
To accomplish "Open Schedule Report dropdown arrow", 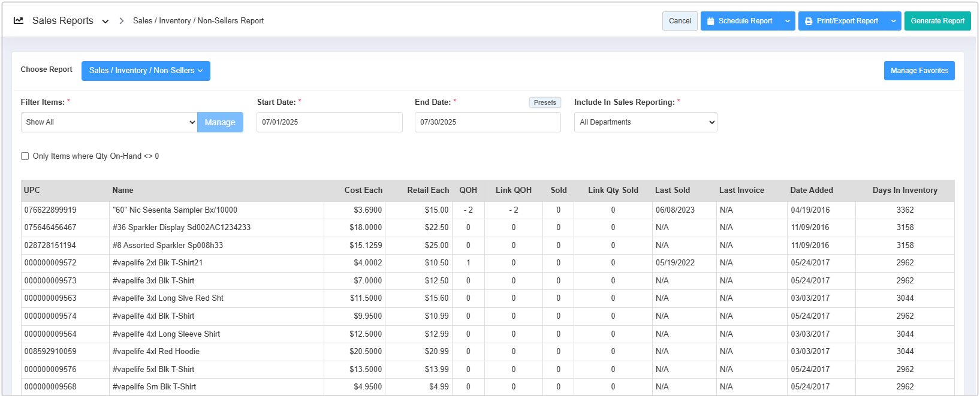I will [x=788, y=21].
